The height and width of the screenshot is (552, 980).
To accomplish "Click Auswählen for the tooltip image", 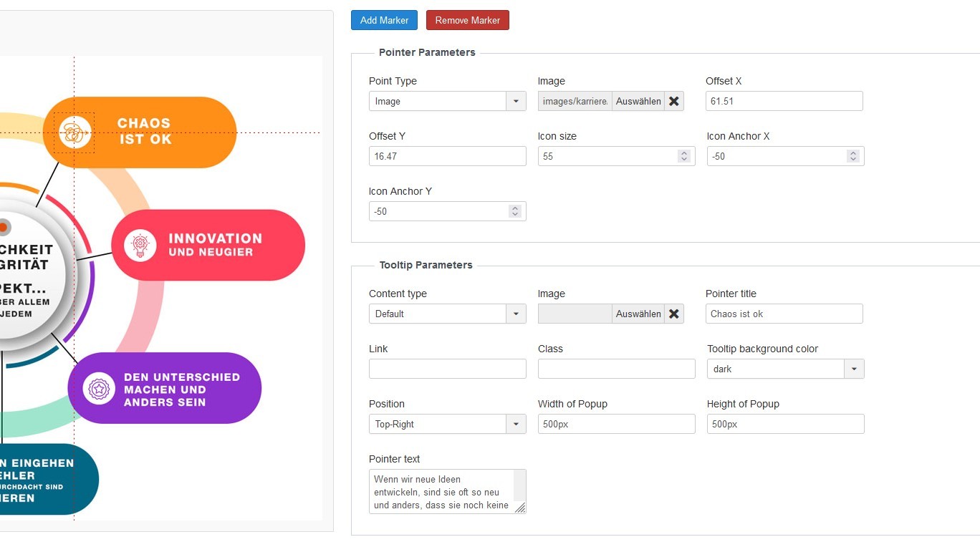I will pyautogui.click(x=638, y=314).
